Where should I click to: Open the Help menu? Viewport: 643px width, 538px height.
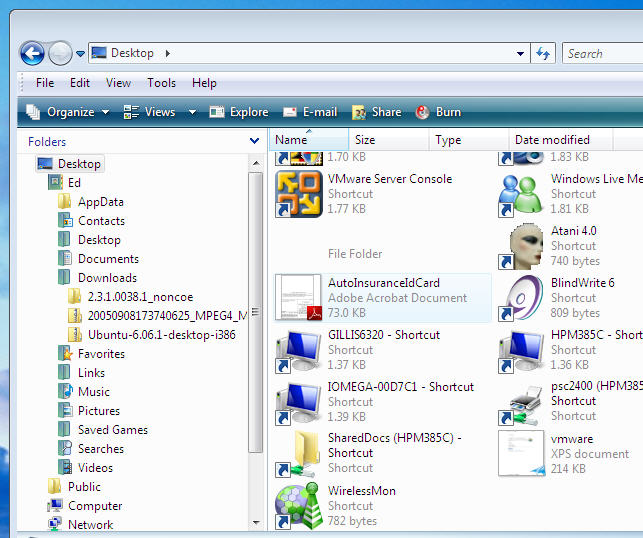(x=204, y=83)
